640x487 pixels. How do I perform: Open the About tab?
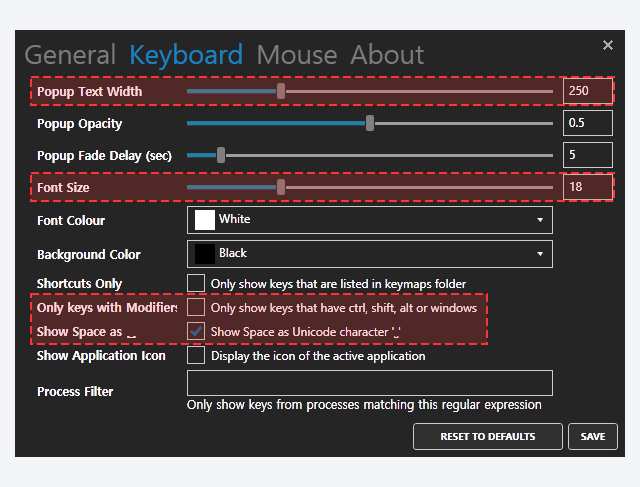[x=387, y=55]
